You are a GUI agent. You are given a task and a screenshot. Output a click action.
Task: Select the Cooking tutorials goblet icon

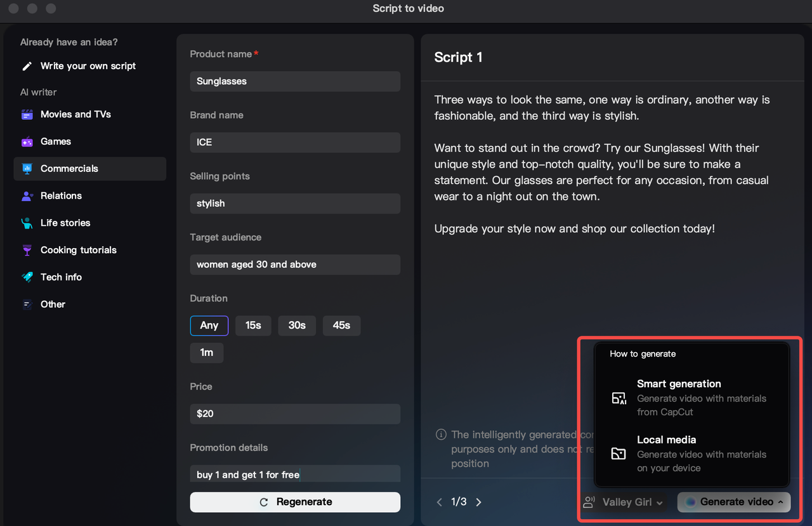click(x=27, y=250)
